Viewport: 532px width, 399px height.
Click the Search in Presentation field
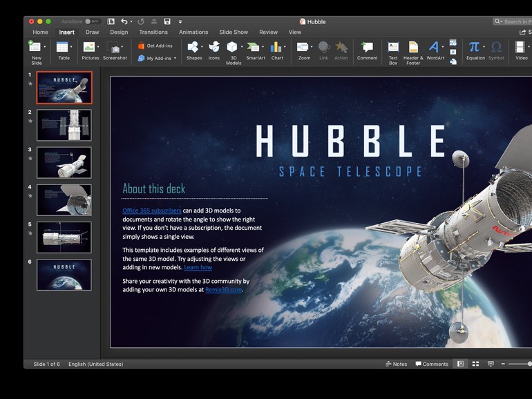coord(513,21)
